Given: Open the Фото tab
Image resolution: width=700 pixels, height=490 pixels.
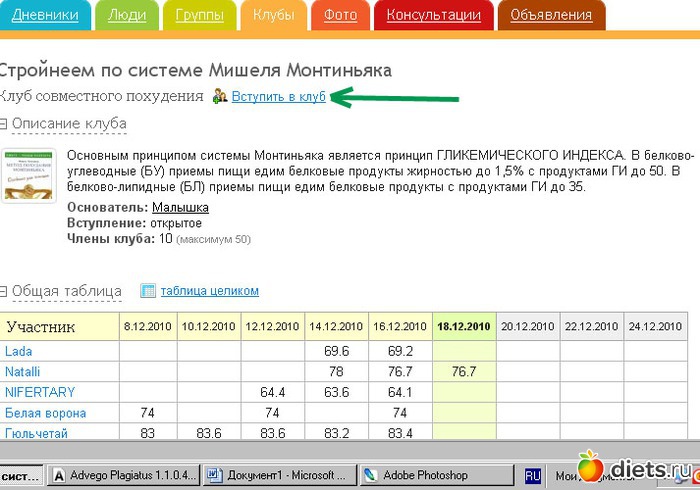Looking at the screenshot, I should (340, 15).
